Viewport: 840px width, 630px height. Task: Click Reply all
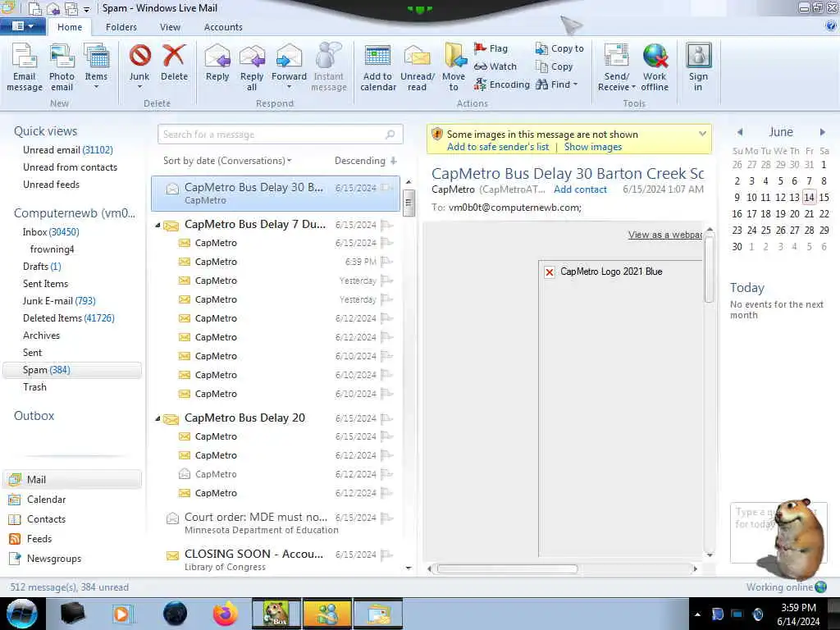point(252,67)
